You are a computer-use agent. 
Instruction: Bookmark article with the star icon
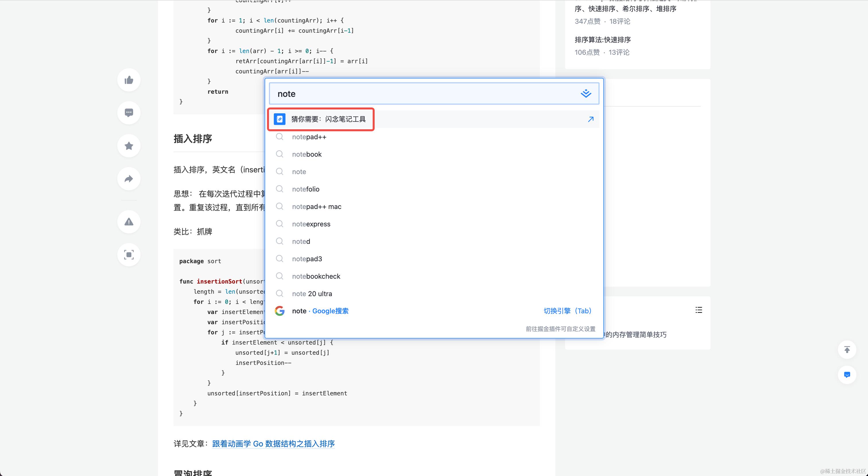pos(129,146)
